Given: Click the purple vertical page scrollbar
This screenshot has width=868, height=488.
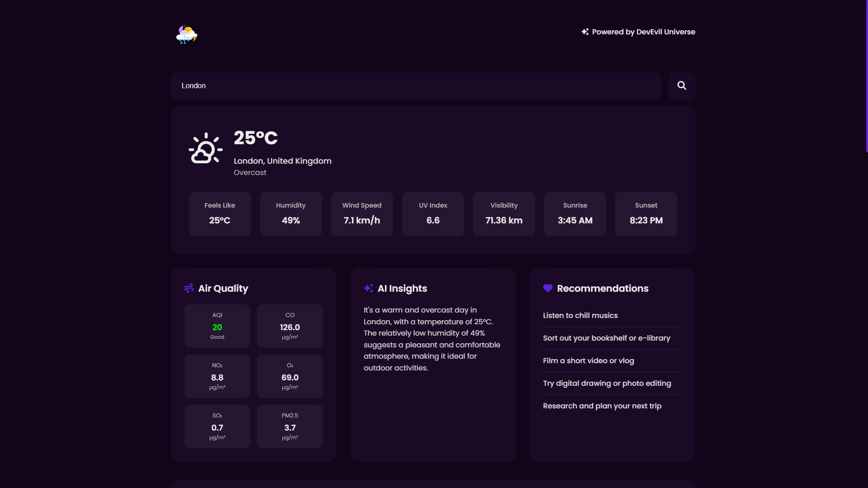Looking at the screenshot, I should tap(866, 77).
